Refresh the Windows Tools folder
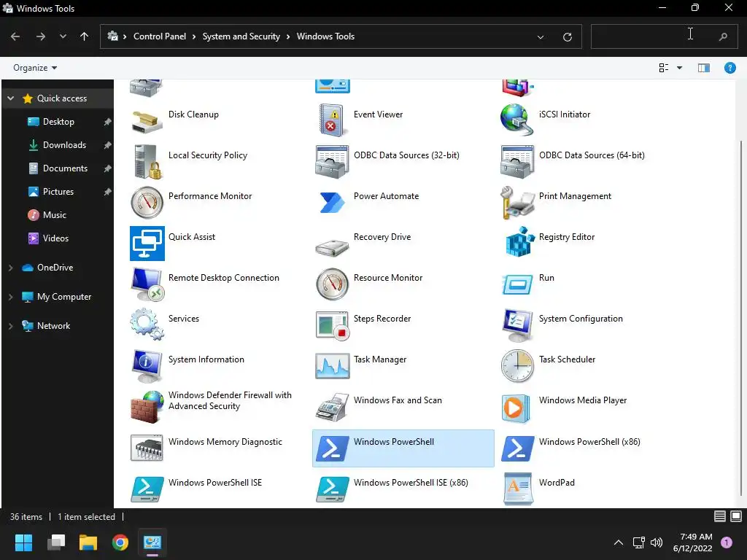Viewport: 747px width, 560px height. [567, 36]
